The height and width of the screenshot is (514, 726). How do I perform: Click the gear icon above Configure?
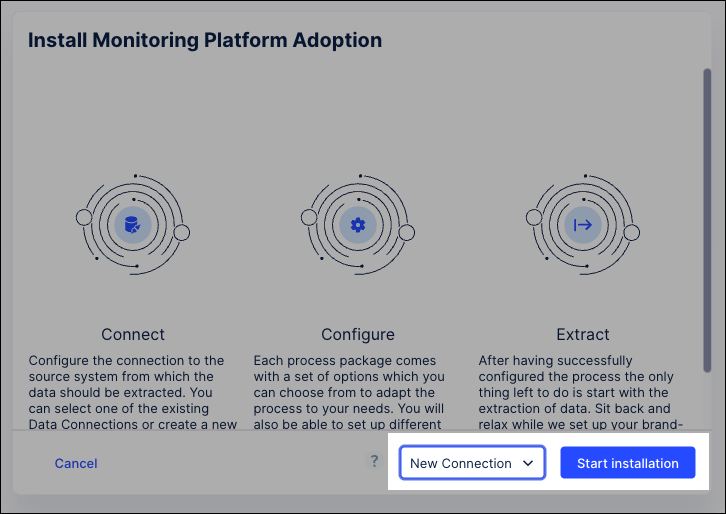click(x=357, y=225)
